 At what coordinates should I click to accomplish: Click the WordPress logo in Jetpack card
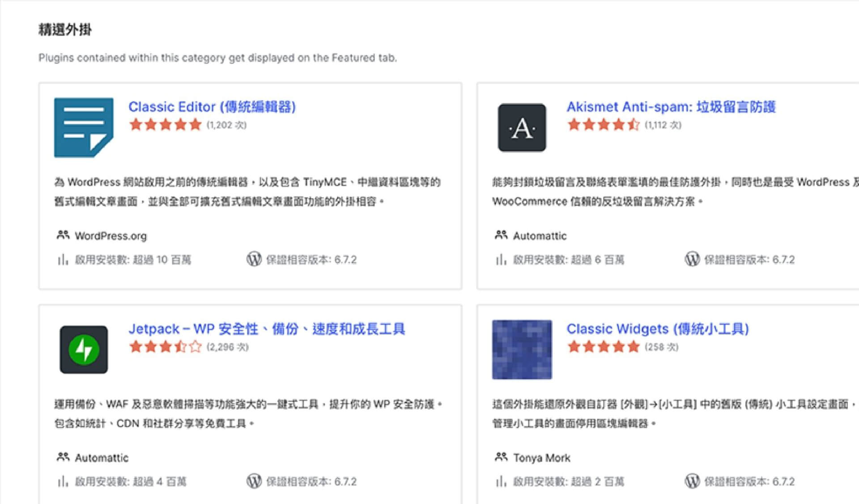coord(254,481)
